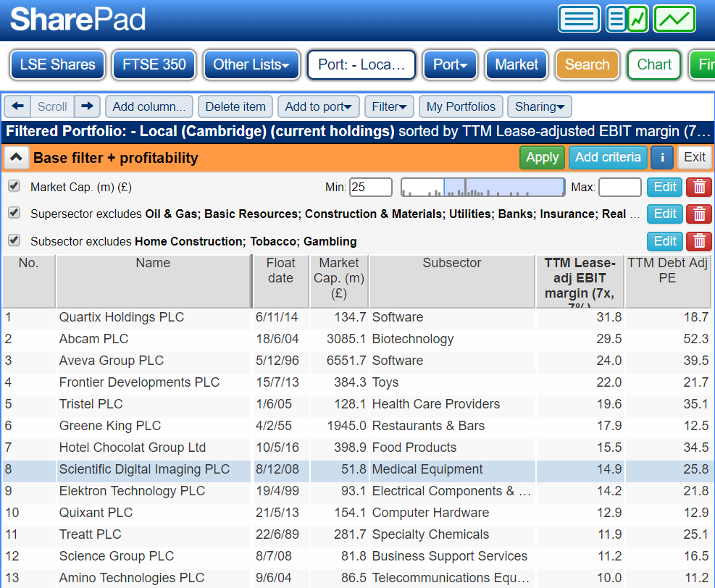Viewport: 715px width, 588px height.
Task: Apply the filter
Action: (x=542, y=158)
